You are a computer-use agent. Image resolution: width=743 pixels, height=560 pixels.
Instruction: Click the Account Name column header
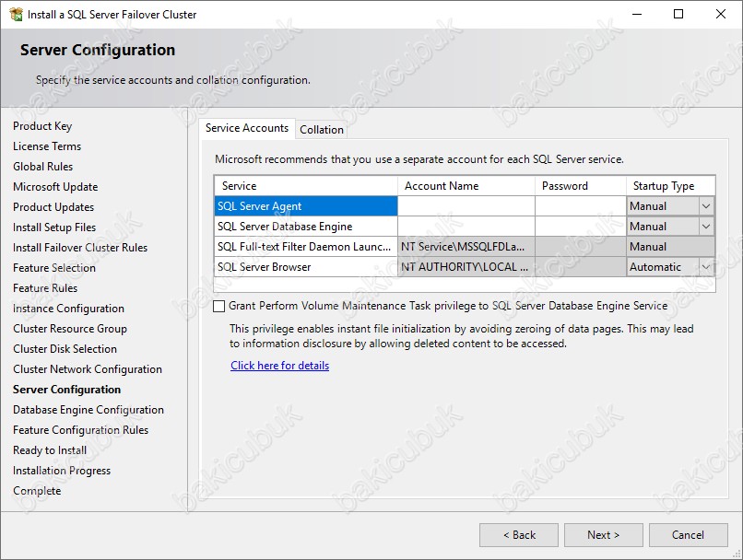[466, 186]
